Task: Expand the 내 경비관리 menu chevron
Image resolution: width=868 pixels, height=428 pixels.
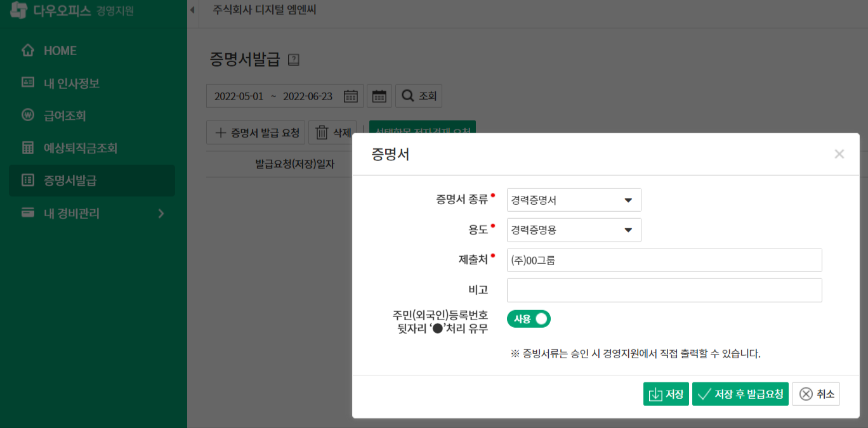Action: click(x=162, y=214)
